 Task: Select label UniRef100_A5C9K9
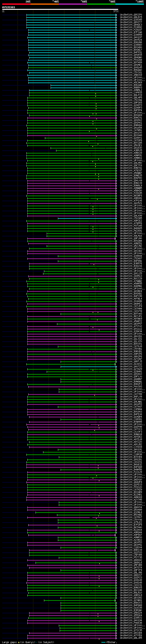click(x=131, y=82)
